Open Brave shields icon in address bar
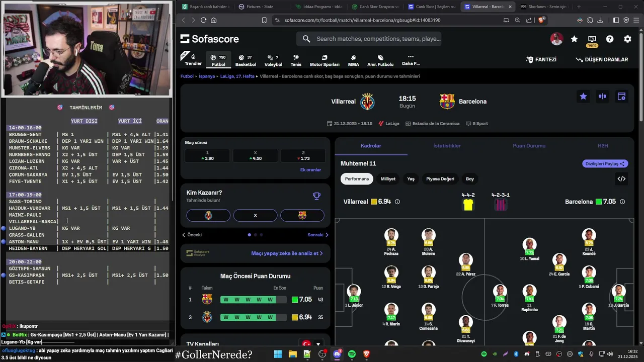 541,20
